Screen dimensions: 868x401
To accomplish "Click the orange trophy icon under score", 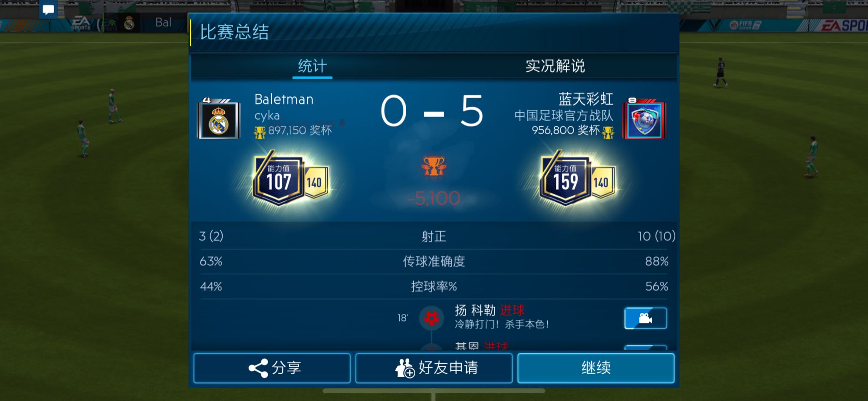I will pos(434,166).
